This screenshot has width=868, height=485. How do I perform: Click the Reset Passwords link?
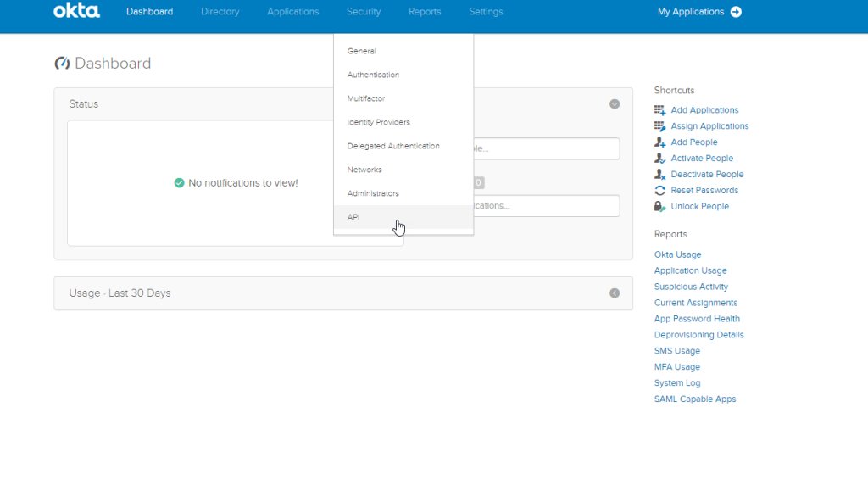coord(704,191)
